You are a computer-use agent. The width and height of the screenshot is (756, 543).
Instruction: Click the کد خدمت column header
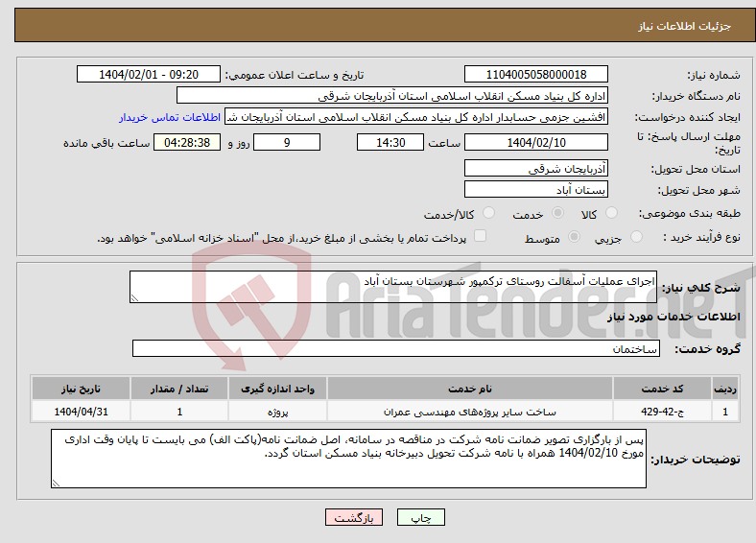click(x=663, y=389)
